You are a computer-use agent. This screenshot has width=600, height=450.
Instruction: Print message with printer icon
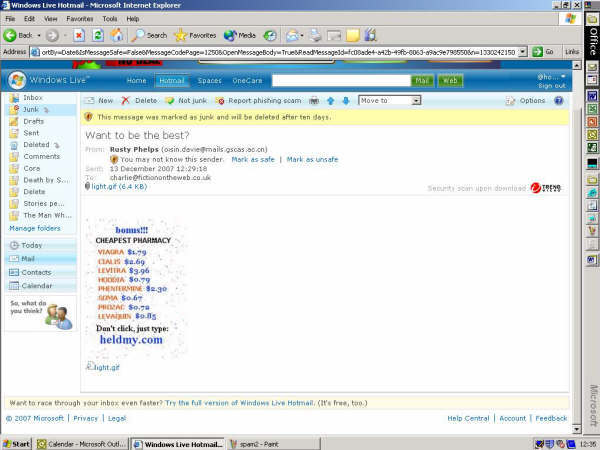(314, 101)
